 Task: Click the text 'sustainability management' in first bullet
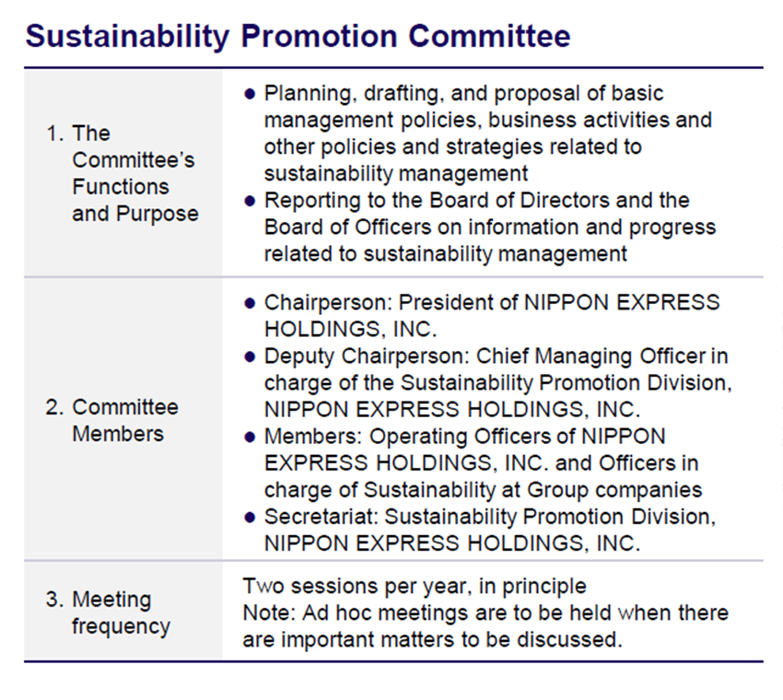[396, 174]
